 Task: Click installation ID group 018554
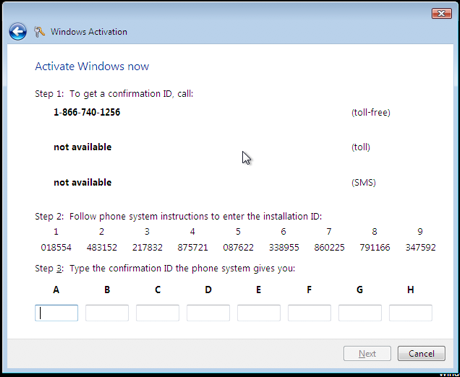(56, 248)
